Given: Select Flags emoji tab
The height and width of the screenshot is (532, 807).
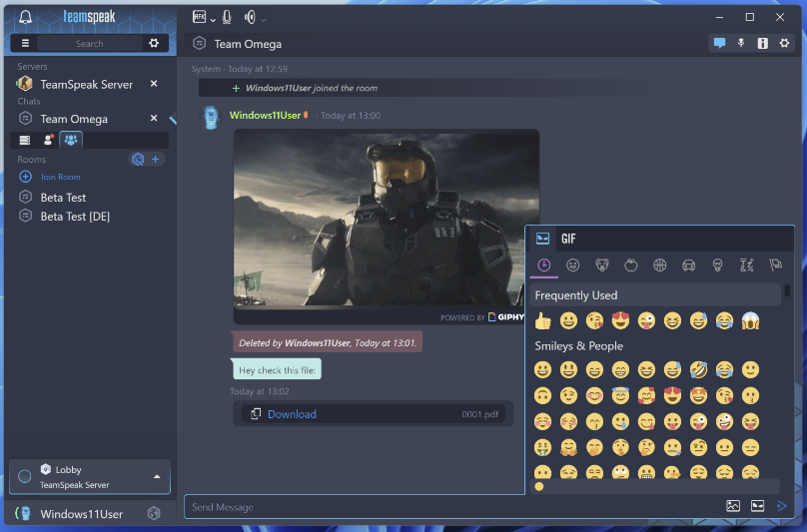Looking at the screenshot, I should click(775, 265).
